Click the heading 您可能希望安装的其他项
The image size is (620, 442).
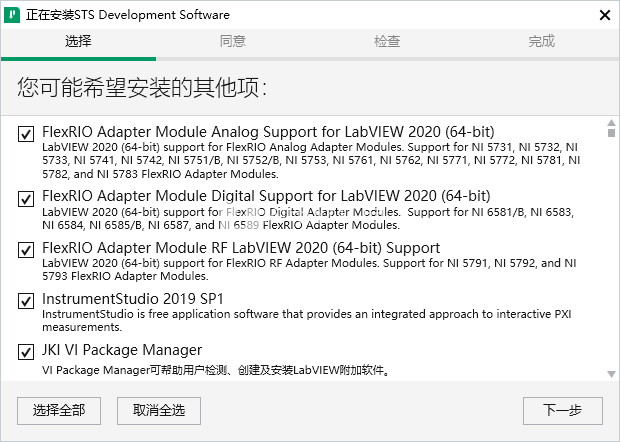tap(142, 87)
